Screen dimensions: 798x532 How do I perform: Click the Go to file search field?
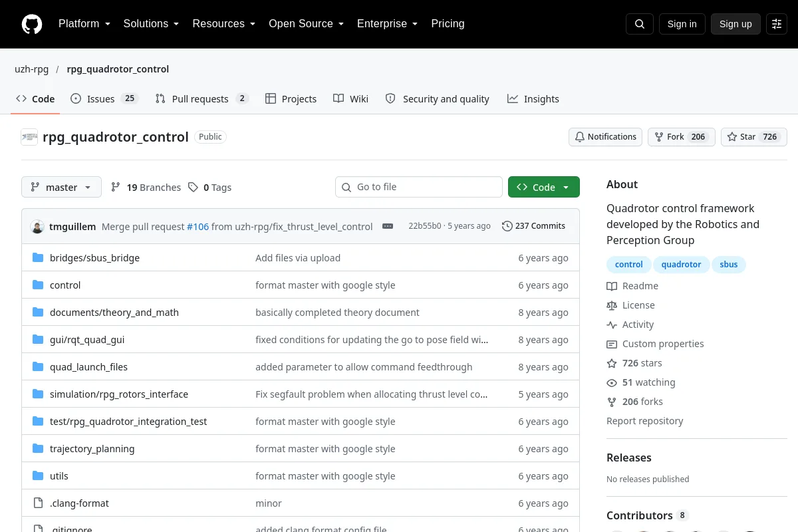click(419, 187)
